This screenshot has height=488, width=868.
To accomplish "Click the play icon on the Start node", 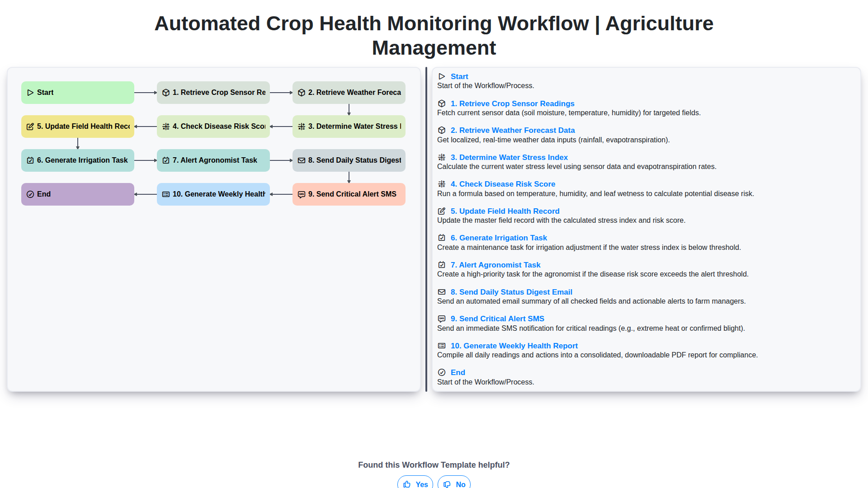I will pos(31,92).
